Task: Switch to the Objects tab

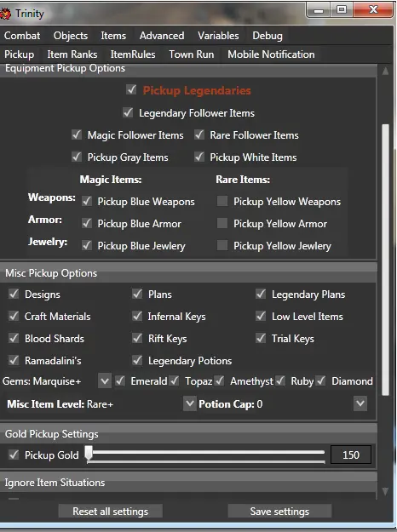Action: 71,36
